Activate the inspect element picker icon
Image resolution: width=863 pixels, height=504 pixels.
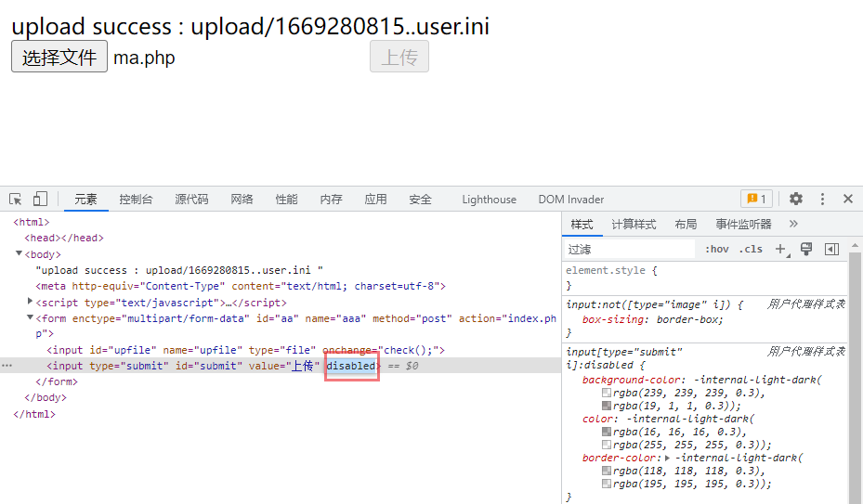(16, 199)
